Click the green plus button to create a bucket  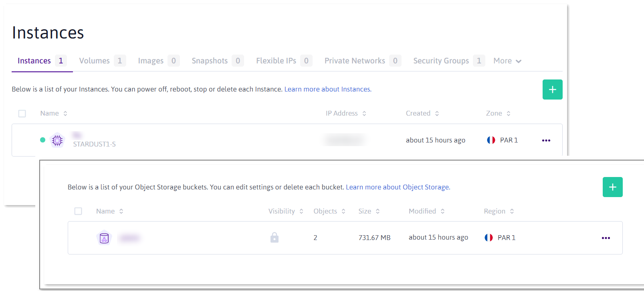612,187
